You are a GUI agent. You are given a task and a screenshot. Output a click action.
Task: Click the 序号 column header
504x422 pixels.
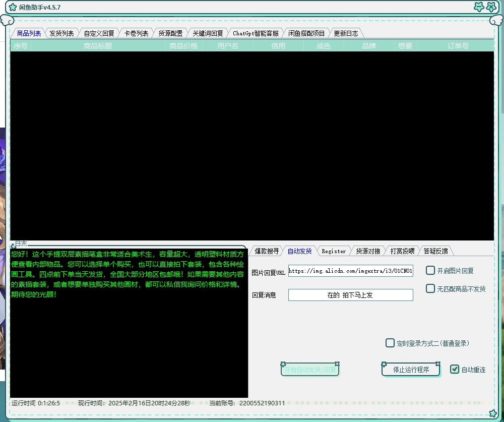[x=21, y=46]
